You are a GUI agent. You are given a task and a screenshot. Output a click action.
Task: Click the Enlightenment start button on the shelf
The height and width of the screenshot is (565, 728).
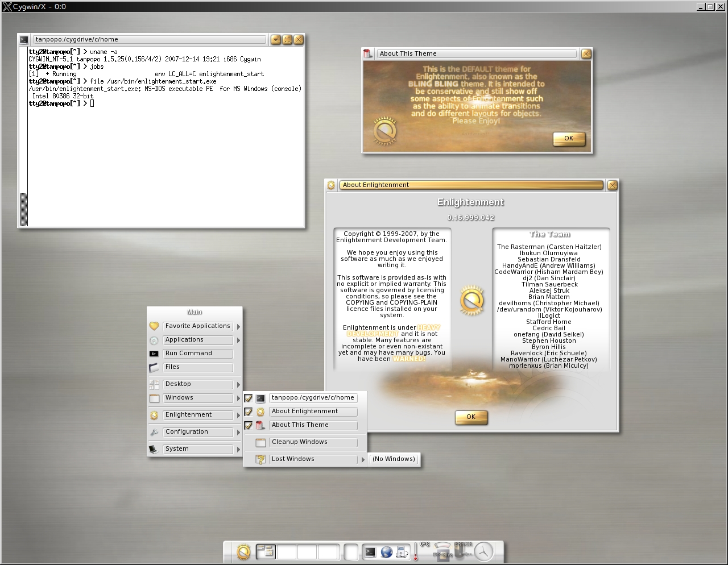243,552
